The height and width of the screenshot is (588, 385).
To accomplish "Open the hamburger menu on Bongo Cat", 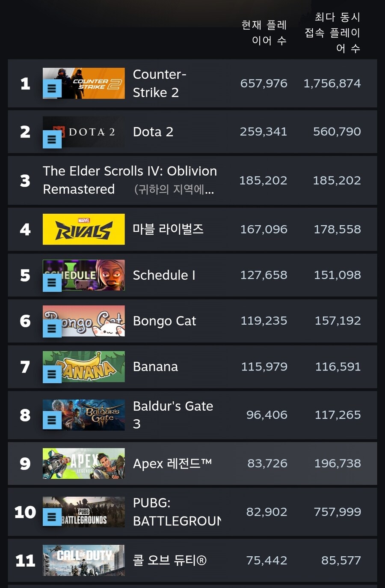I will click(52, 328).
